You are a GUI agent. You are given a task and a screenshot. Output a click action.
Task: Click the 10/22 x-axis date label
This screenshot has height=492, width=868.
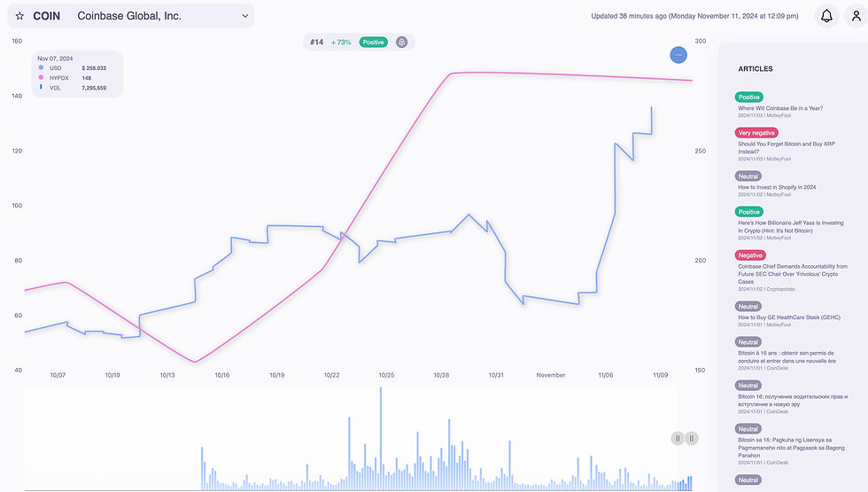point(331,375)
